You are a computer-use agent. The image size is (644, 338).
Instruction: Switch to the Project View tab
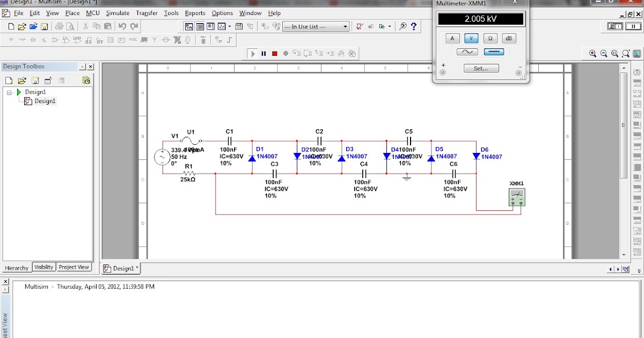coord(75,267)
